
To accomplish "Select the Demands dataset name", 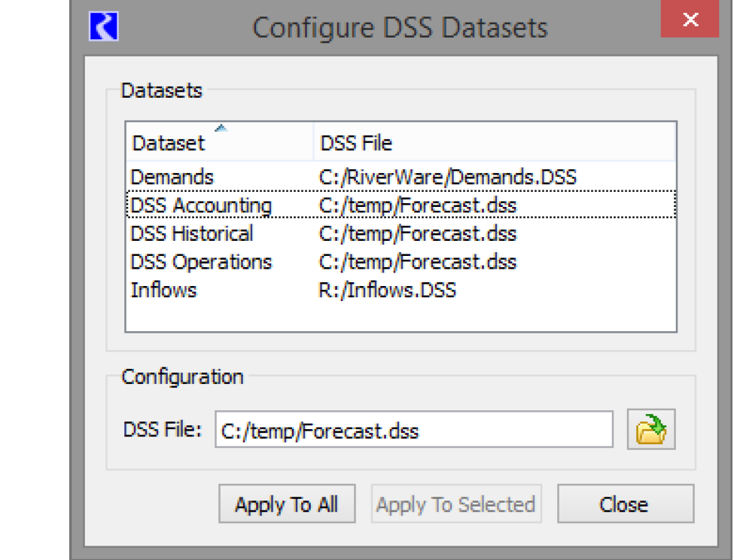I will pyautogui.click(x=172, y=178).
